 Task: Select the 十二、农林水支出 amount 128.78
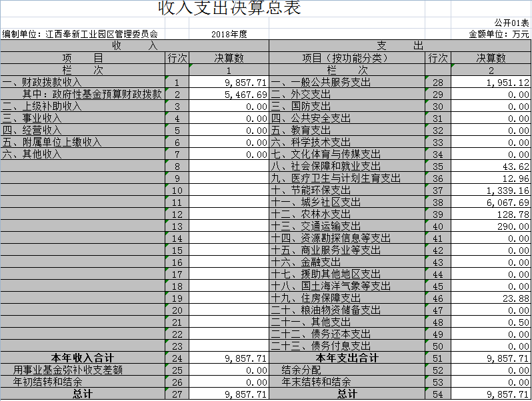pos(491,214)
